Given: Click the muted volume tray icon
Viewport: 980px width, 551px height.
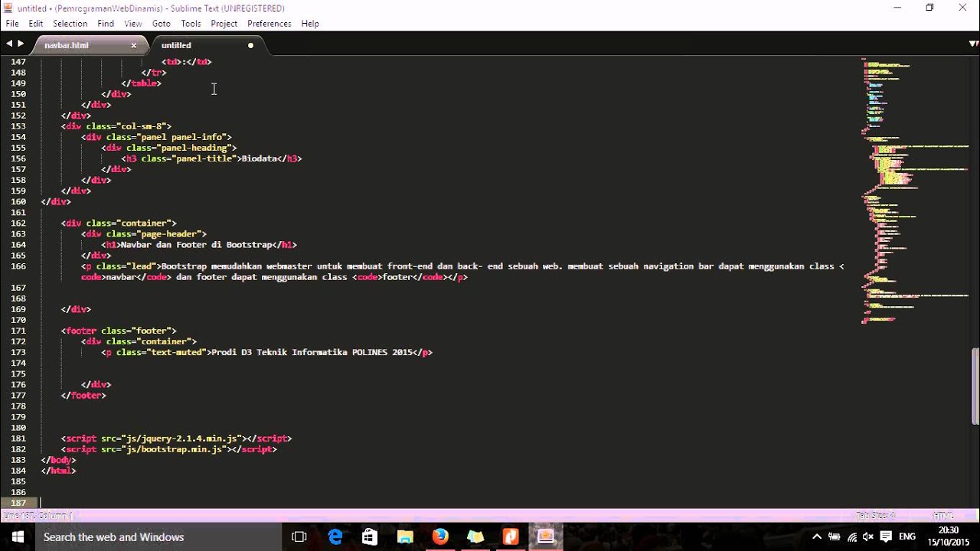Looking at the screenshot, I should point(868,537).
